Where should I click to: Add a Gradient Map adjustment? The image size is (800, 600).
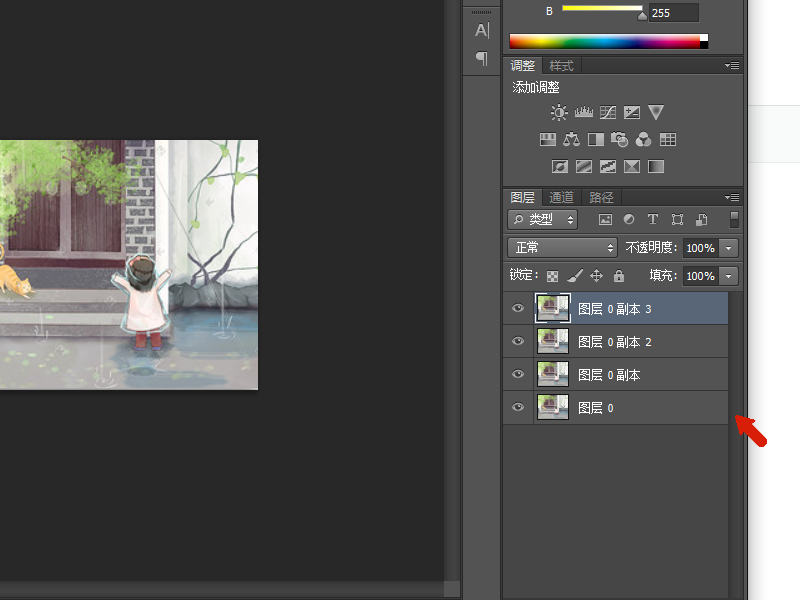tap(656, 166)
